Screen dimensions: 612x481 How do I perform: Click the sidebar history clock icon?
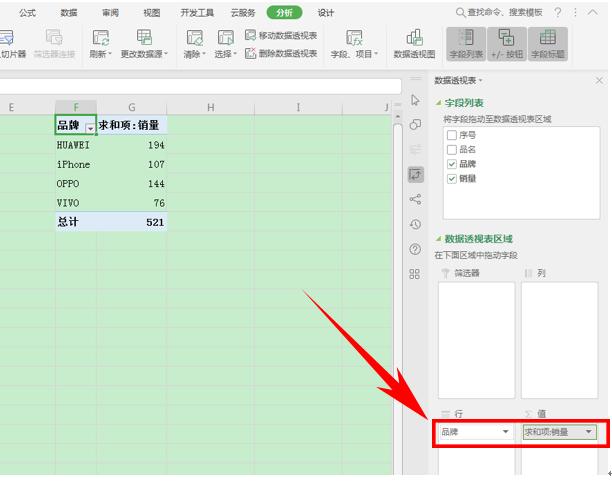click(x=415, y=224)
